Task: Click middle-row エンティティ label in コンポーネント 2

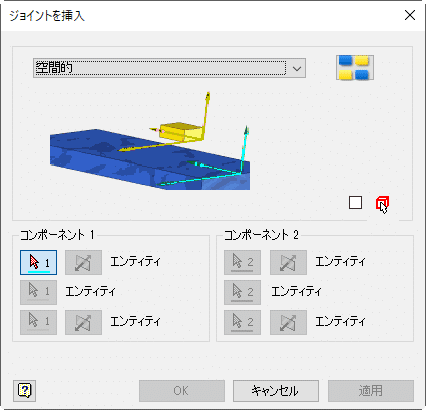Action: tap(296, 292)
